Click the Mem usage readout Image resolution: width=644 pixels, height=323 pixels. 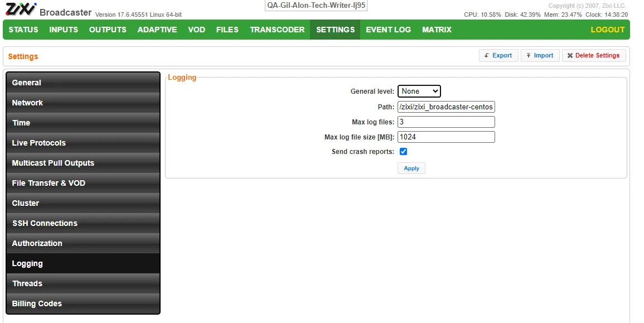[563, 15]
